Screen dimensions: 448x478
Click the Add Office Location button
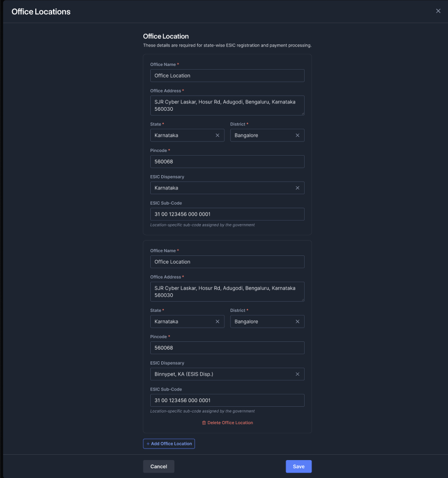(x=169, y=444)
